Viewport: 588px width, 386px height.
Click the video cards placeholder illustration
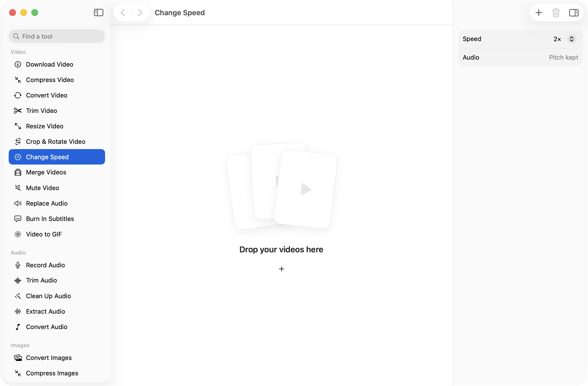[x=282, y=186]
